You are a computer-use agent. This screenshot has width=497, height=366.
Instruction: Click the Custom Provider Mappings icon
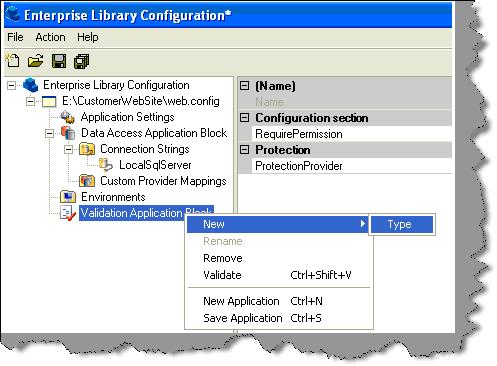point(87,181)
